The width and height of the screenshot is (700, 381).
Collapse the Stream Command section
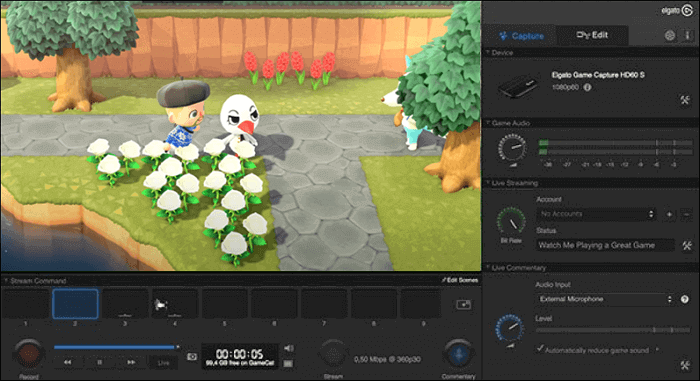pyautogui.click(x=6, y=281)
